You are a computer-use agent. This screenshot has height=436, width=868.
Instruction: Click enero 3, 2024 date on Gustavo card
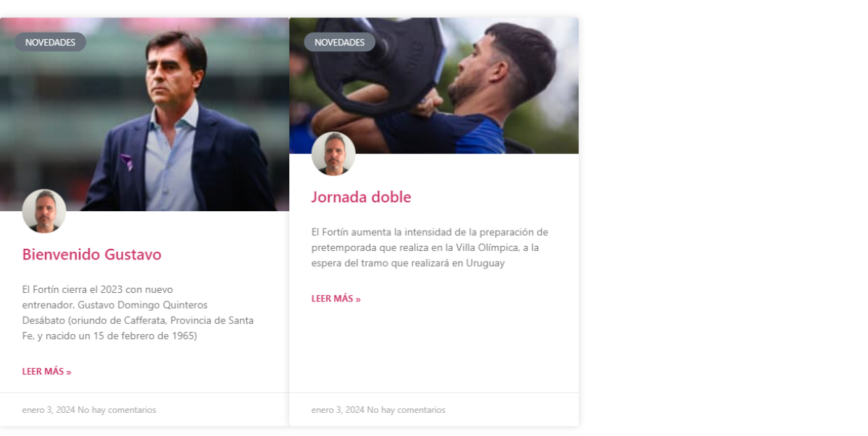[48, 410]
